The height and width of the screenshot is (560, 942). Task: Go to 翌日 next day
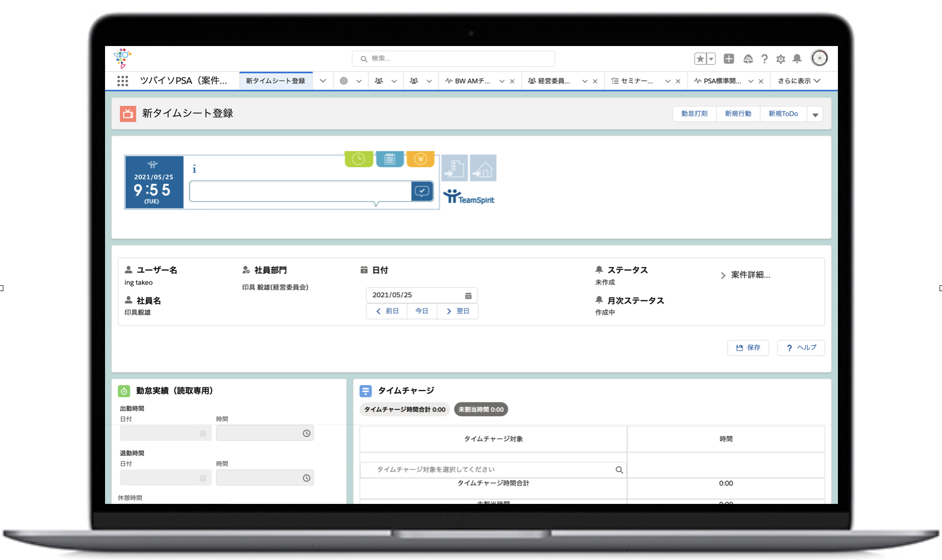[458, 311]
